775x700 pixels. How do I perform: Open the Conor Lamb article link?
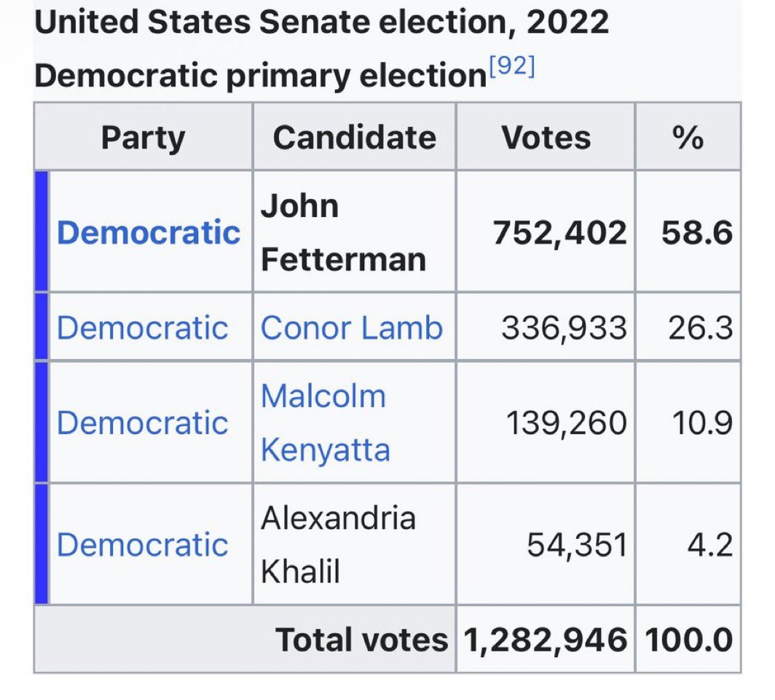[x=352, y=328]
